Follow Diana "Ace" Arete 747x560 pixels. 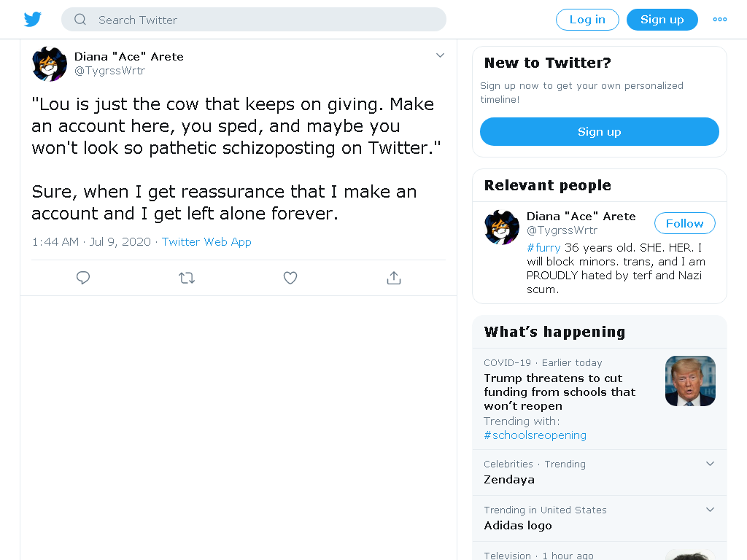point(684,223)
